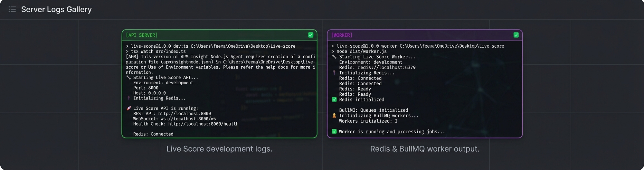Select the [API SERVER] panel header label

pyautogui.click(x=141, y=35)
